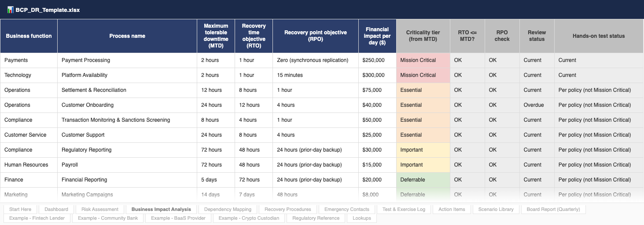Select Essential tier for Customer Onboarding

click(x=423, y=105)
